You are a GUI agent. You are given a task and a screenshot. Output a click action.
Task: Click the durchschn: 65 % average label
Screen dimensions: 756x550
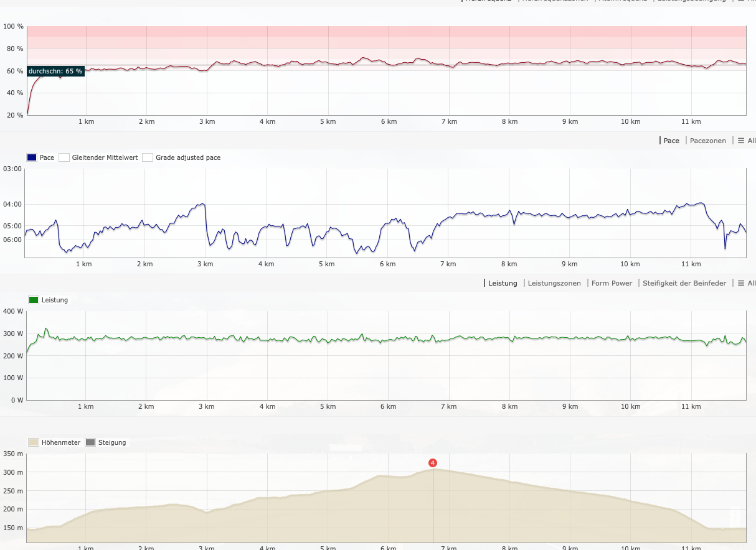[x=55, y=71]
